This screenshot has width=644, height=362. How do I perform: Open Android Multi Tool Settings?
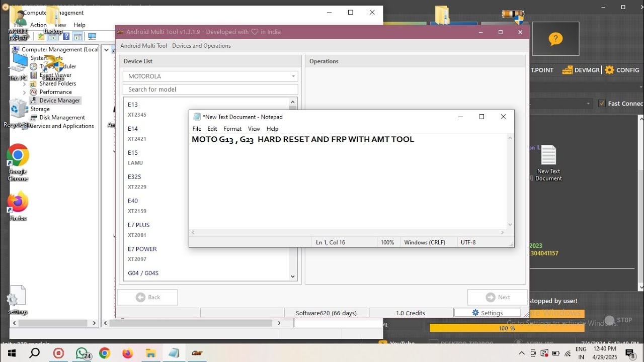[487, 313]
